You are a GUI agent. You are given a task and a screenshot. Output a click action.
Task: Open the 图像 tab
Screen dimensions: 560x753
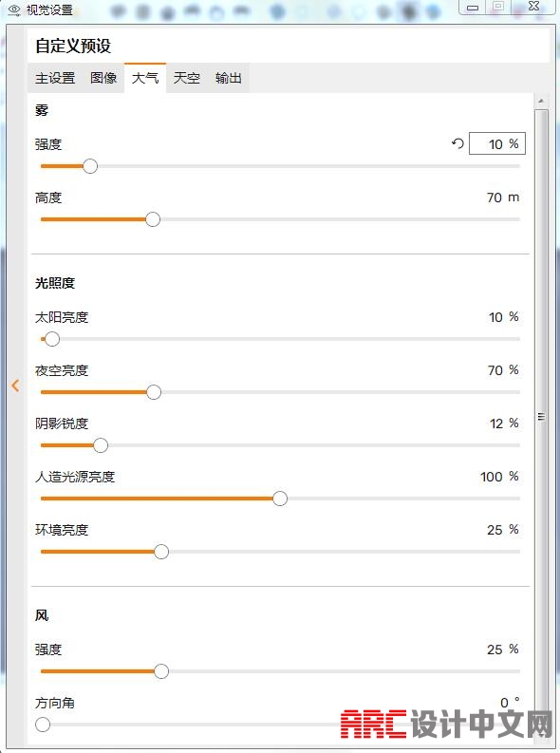[103, 78]
